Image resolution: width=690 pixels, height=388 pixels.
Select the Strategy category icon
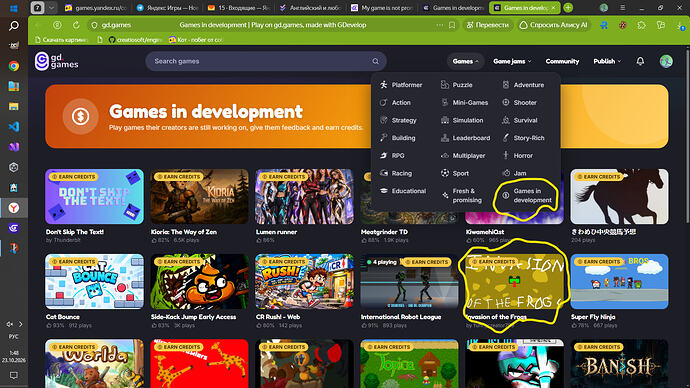tap(384, 120)
